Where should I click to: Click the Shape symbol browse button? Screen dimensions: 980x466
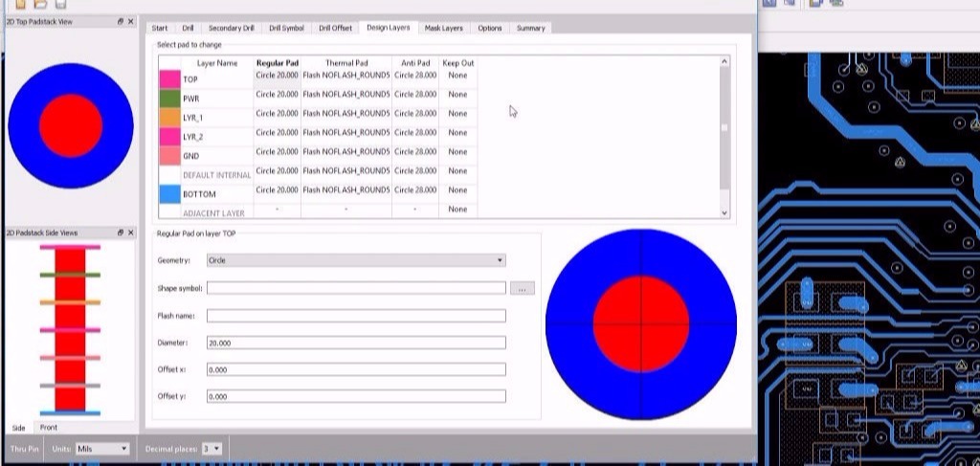(x=523, y=288)
